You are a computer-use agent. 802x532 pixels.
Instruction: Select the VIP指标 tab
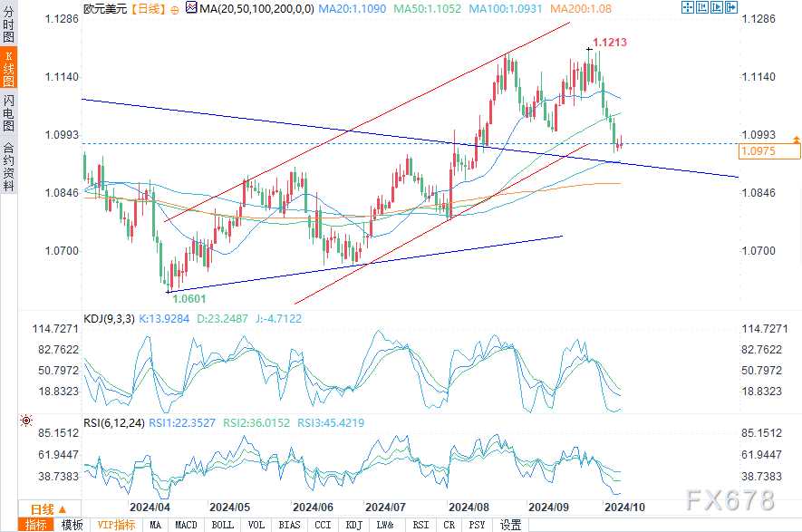[x=115, y=525]
